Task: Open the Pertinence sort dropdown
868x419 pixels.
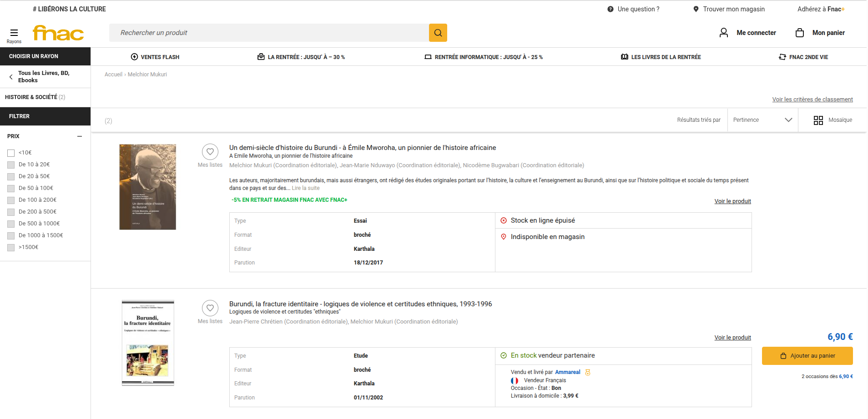Action: [762, 120]
